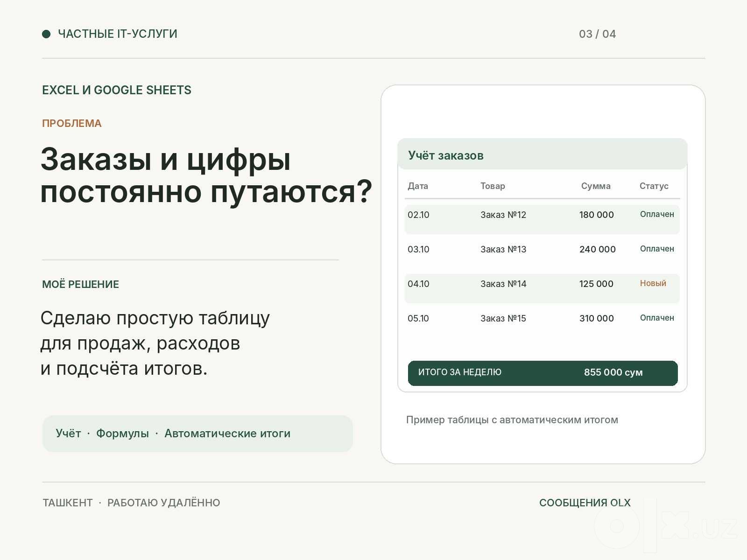The height and width of the screenshot is (560, 747).
Task: Click the Учёт · Формулы · Автоматические итоги pill
Action: 197,434
